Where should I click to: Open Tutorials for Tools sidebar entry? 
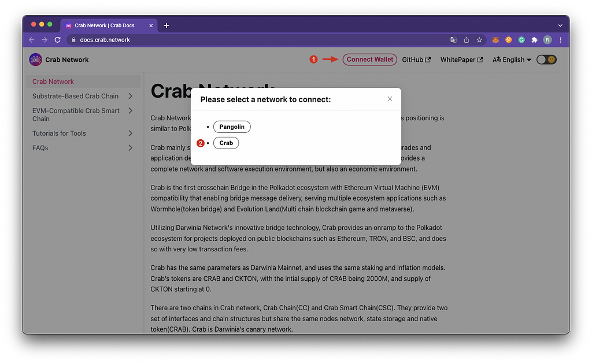59,133
